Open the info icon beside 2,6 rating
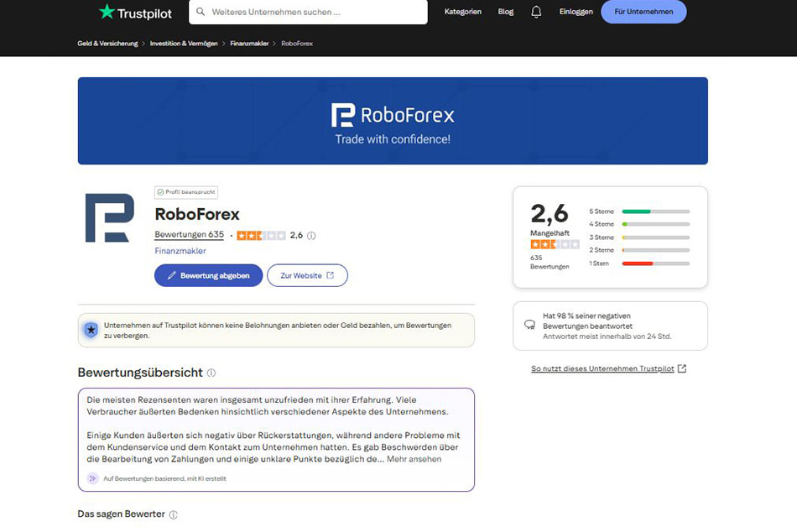This screenshot has width=797, height=532. click(x=311, y=236)
